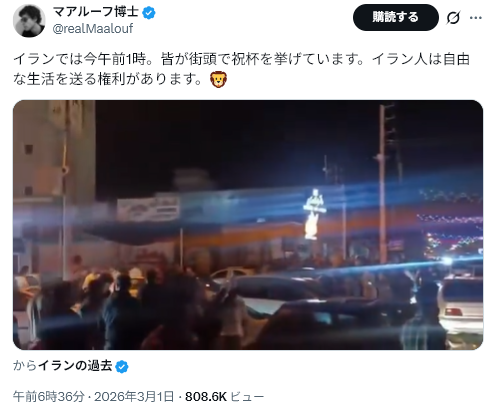This screenshot has width=496, height=412.
Task: Open the マアルーフ博士 display name
Action: coord(96,12)
